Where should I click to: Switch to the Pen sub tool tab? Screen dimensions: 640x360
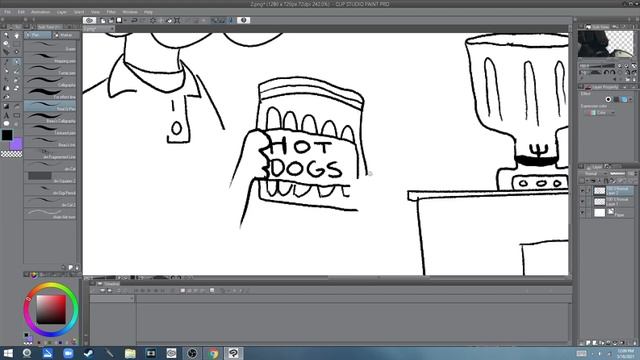38,36
